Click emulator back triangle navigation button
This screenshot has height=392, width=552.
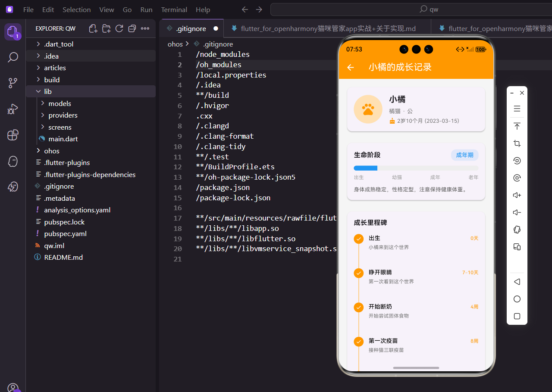(517, 282)
